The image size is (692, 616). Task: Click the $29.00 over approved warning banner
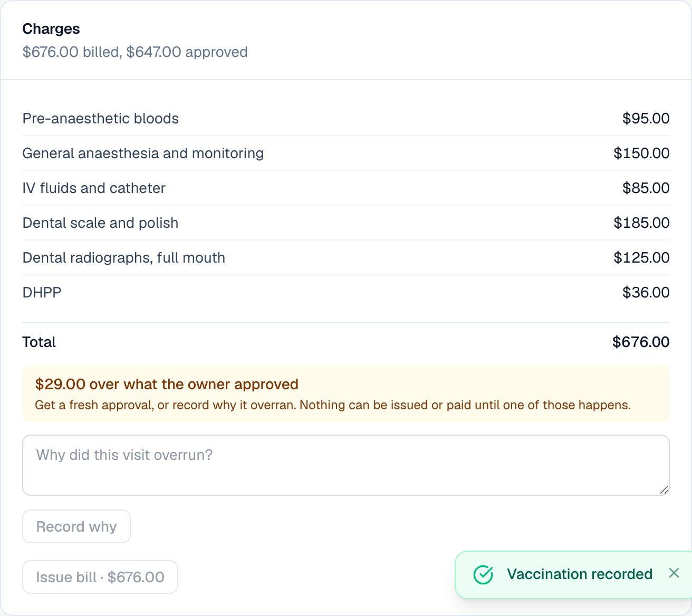coord(346,393)
